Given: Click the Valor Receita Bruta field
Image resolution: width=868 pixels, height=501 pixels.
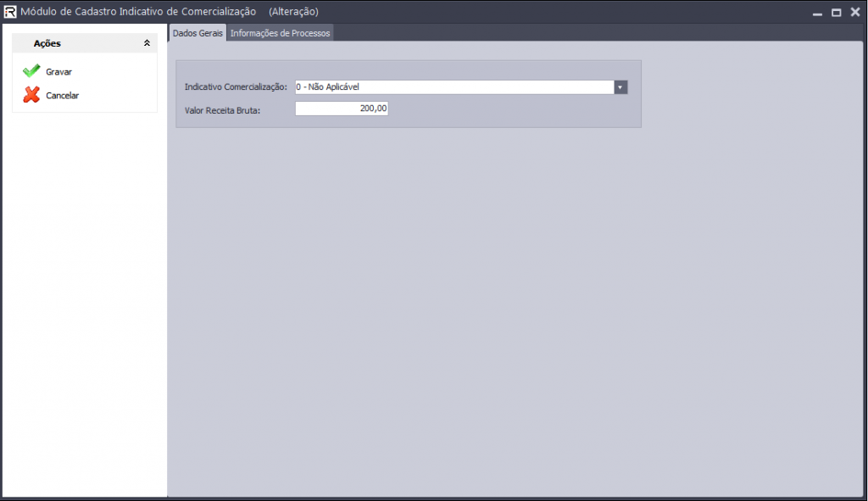Looking at the screenshot, I should pyautogui.click(x=342, y=109).
